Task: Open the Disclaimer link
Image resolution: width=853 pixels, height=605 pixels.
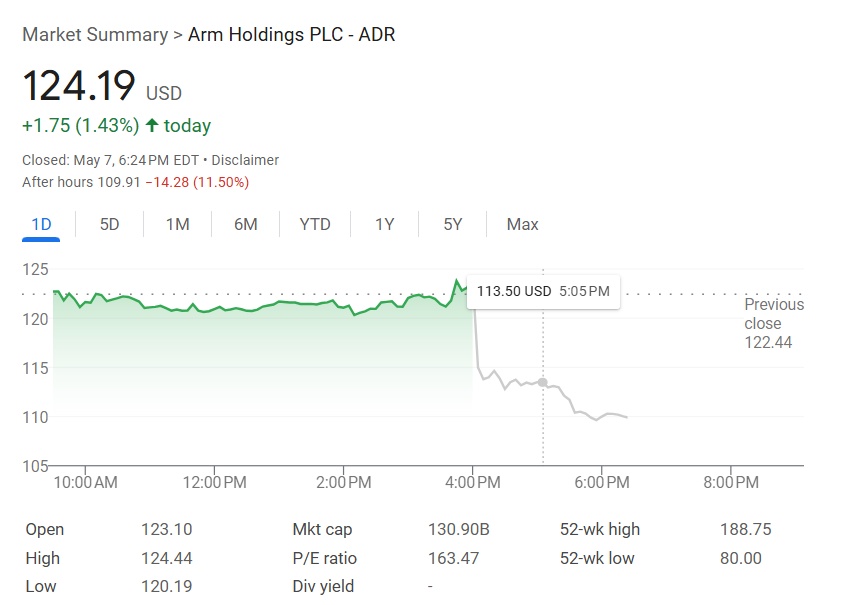Action: pos(247,160)
